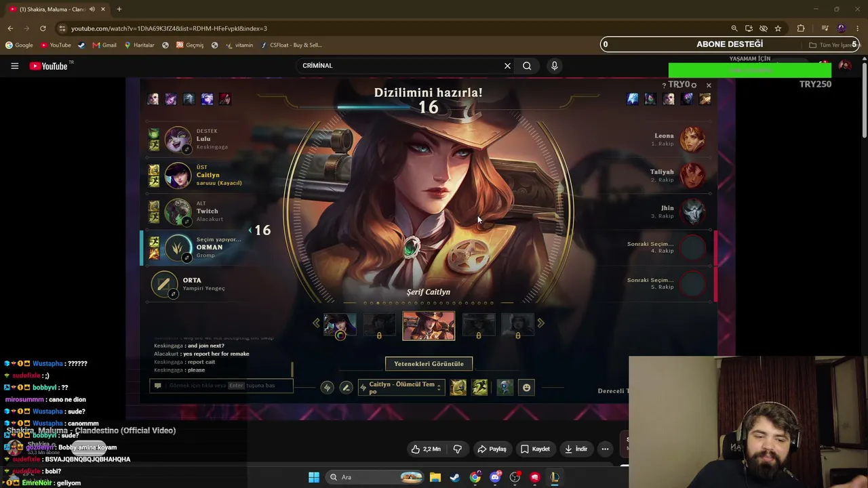The height and width of the screenshot is (488, 868).
Task: Click the Caitlyn teammate portrait
Action: click(x=178, y=175)
